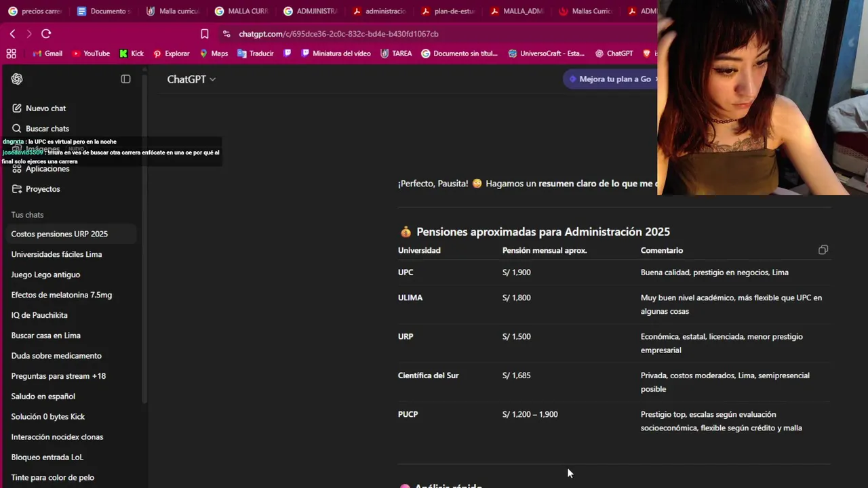This screenshot has height=488, width=868.
Task: Open Proyectos in the sidebar
Action: pyautogui.click(x=43, y=189)
